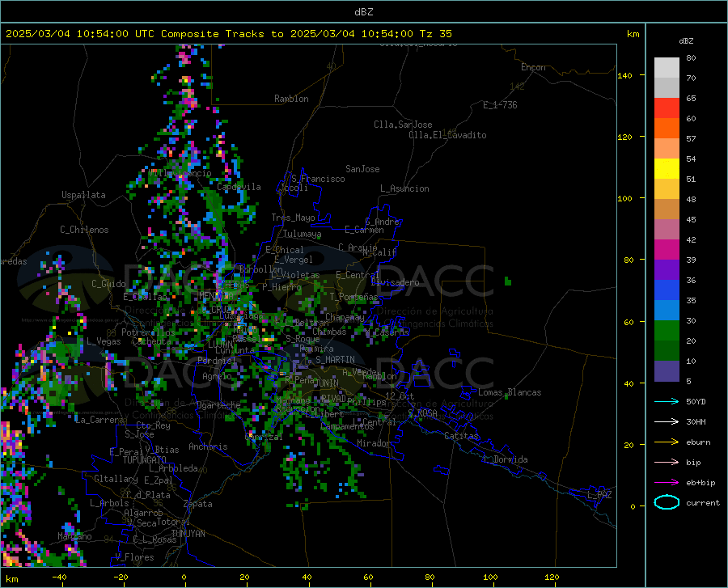Click the S_MARTIN map label
This screenshot has height=588, width=728.
click(335, 360)
